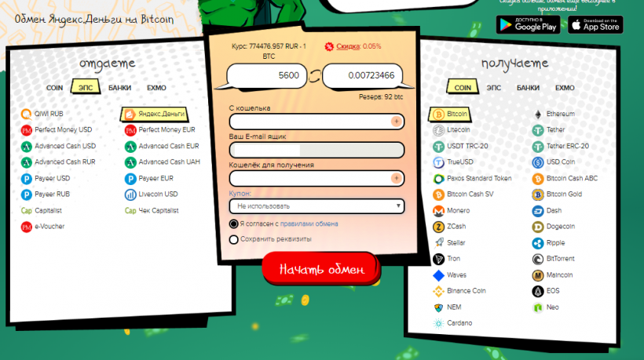Focus the Ваш E-mail ящик field

click(317, 150)
